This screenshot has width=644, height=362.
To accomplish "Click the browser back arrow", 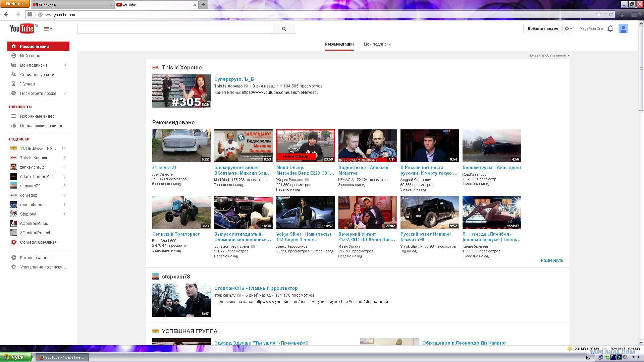I will click(x=6, y=14).
